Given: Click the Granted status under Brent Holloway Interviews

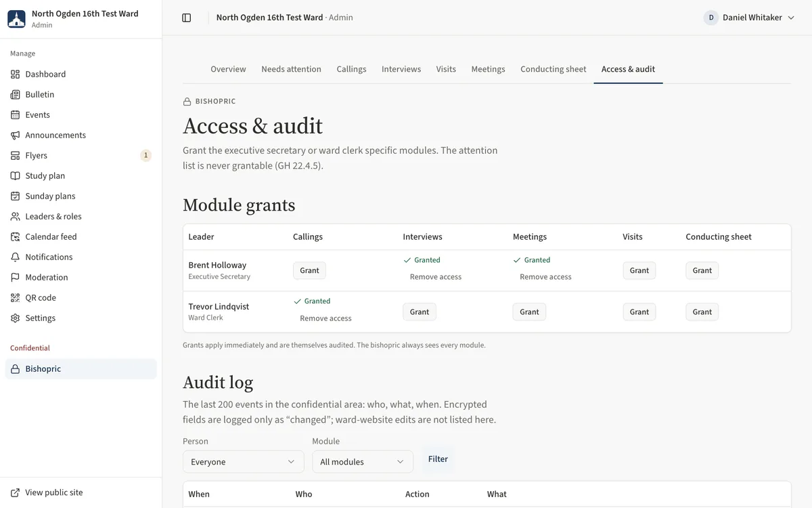Looking at the screenshot, I should pos(422,260).
